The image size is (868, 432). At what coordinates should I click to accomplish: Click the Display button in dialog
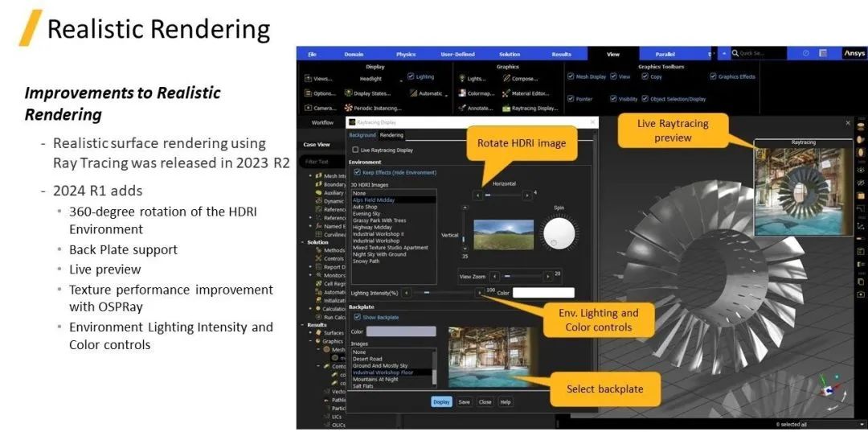(x=441, y=401)
